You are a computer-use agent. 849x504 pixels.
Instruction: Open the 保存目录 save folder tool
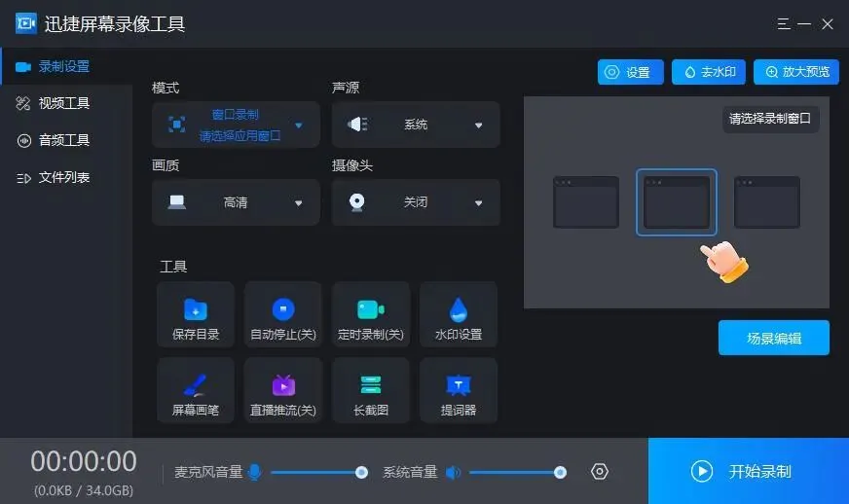[x=196, y=314]
